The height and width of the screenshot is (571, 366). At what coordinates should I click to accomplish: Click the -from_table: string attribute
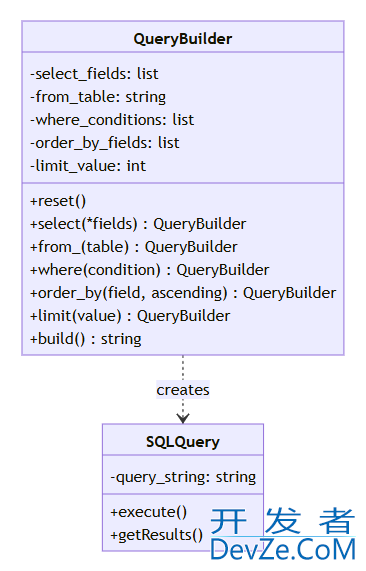(x=98, y=97)
